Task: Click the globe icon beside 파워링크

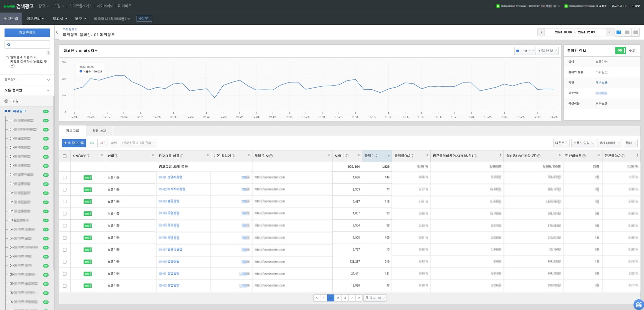Action: click(x=6, y=101)
